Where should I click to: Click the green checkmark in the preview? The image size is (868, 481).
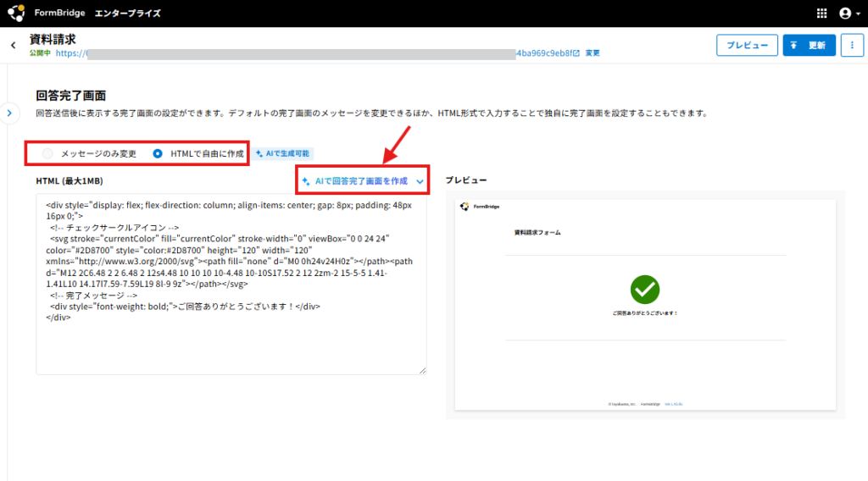(x=645, y=290)
